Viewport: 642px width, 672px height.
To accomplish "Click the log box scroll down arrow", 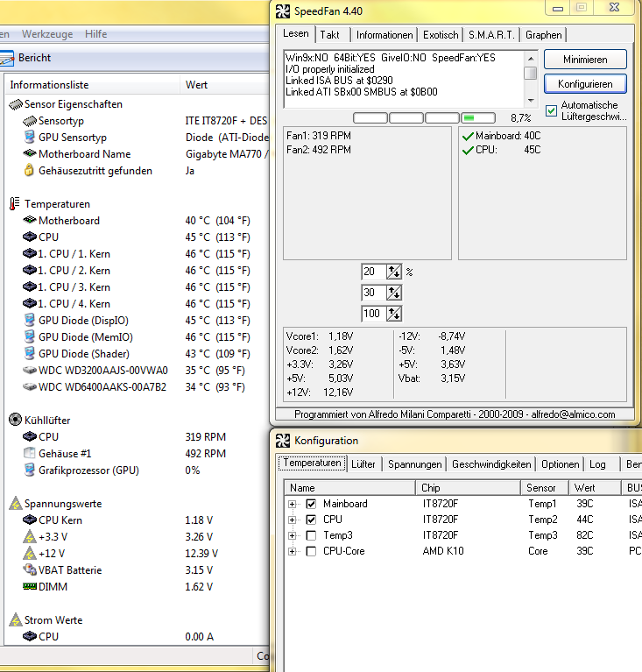I will coord(531,101).
